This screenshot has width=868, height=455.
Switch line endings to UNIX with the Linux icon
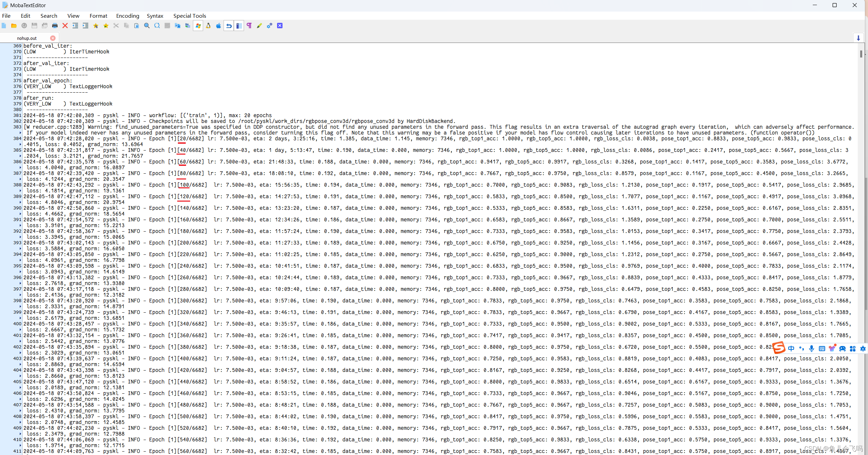208,26
